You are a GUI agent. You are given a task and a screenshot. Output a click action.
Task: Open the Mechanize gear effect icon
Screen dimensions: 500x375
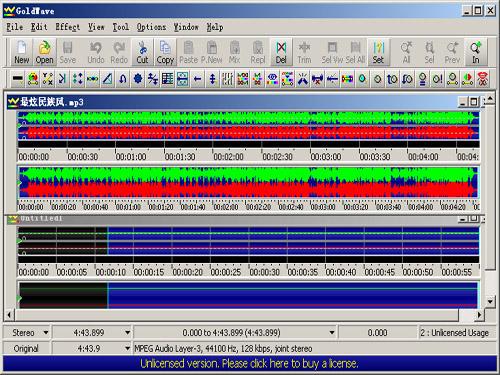pos(138,79)
